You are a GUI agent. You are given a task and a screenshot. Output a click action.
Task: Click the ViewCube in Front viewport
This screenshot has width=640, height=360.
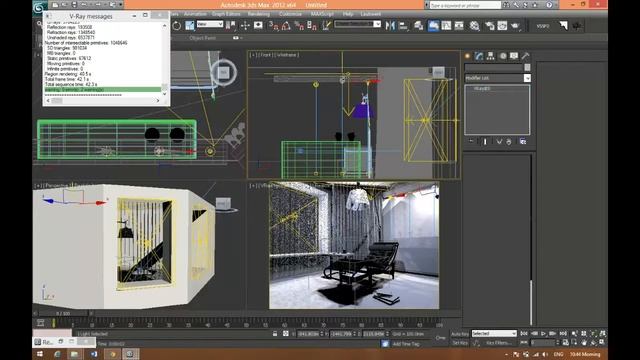click(438, 72)
